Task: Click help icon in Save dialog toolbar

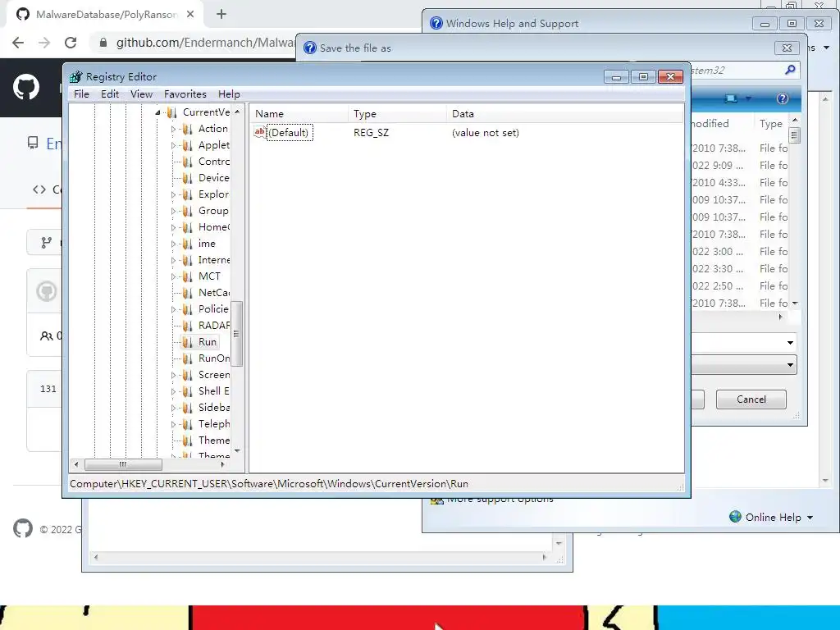Action: (x=782, y=98)
